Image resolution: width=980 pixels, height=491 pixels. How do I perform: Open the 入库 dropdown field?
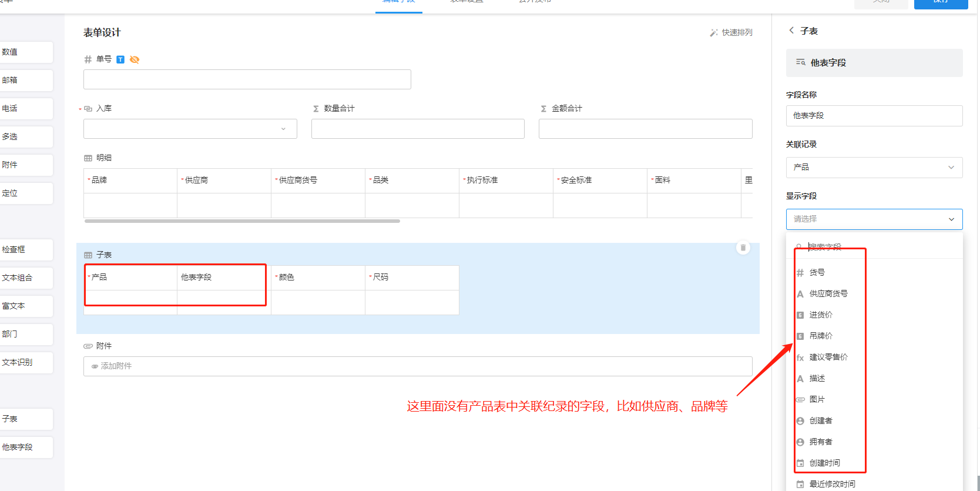[190, 129]
